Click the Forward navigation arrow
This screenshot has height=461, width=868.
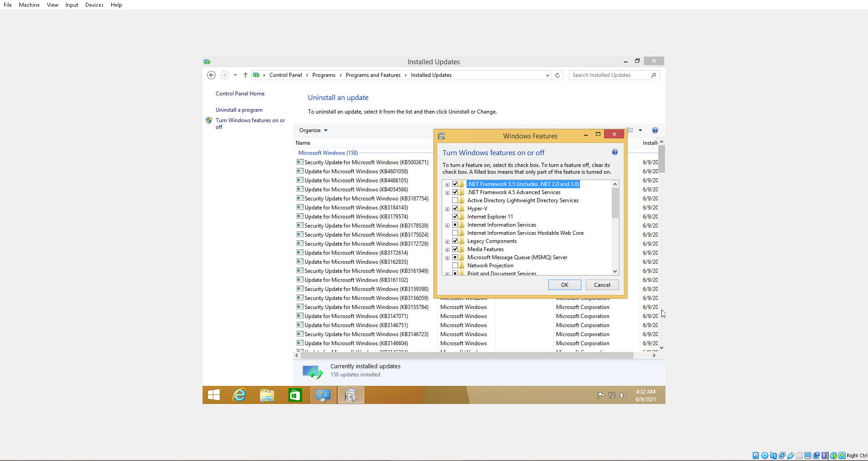click(224, 75)
